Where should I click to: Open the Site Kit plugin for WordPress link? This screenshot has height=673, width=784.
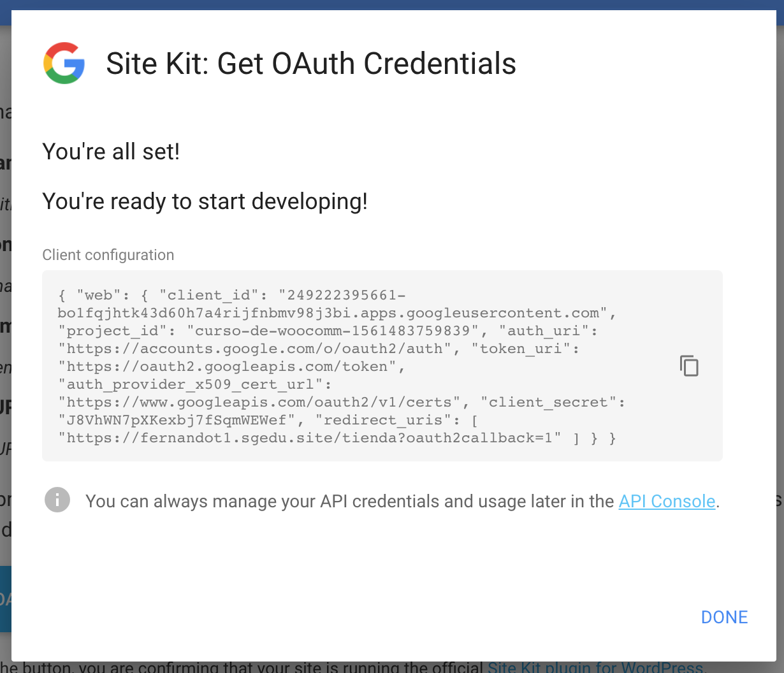[x=595, y=668]
